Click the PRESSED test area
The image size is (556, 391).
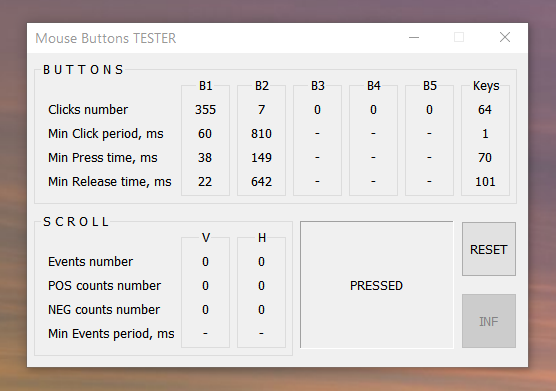pos(377,285)
